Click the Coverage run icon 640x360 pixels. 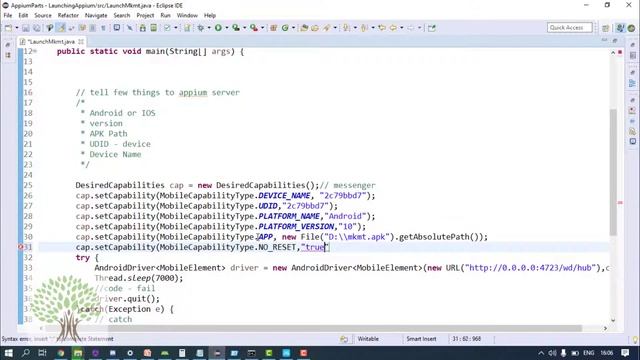[x=236, y=28]
